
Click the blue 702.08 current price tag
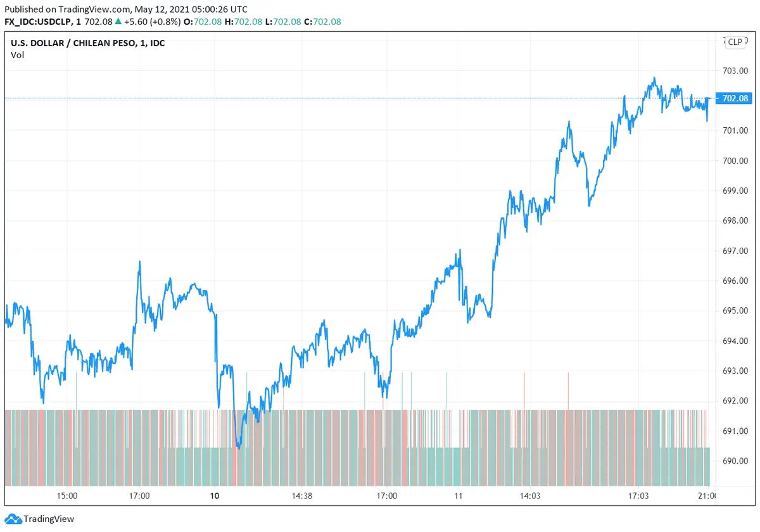tap(735, 98)
